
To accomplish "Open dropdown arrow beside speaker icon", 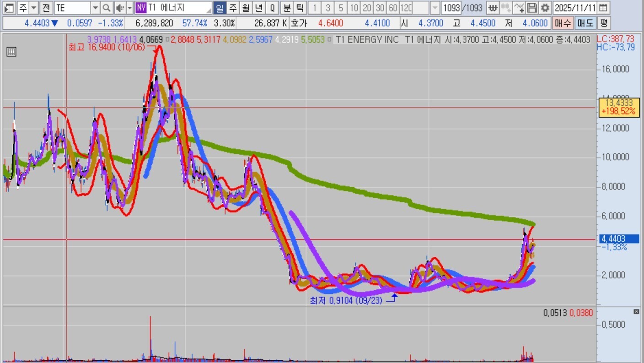I will pyautogui.click(x=129, y=8).
